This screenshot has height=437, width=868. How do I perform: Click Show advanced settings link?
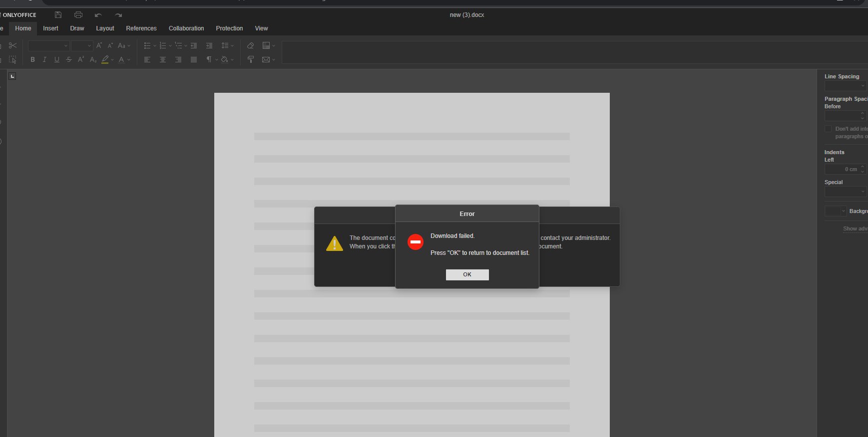click(855, 228)
